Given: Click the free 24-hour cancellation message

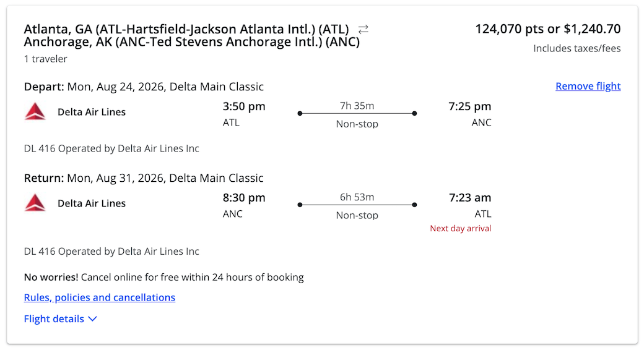Looking at the screenshot, I should 163,277.
